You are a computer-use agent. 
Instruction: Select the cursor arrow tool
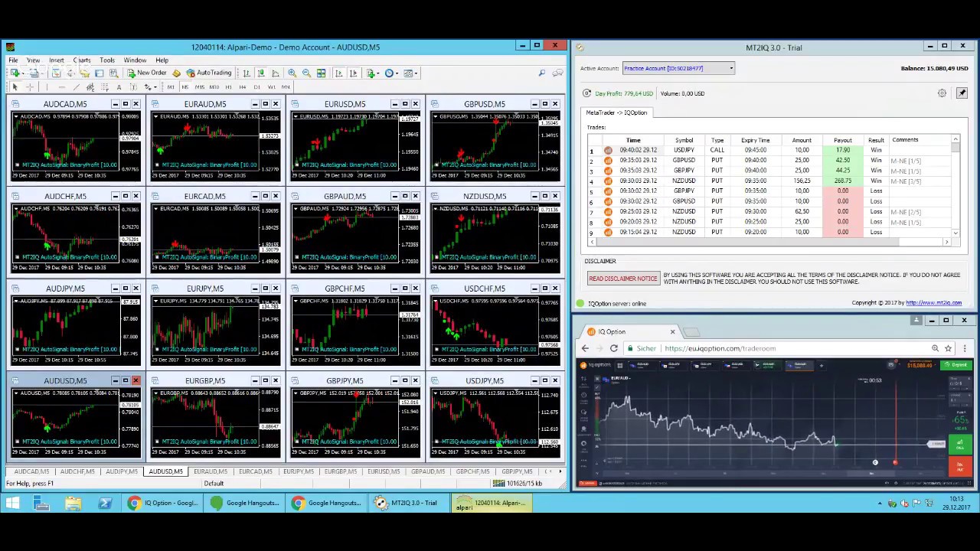pyautogui.click(x=15, y=87)
